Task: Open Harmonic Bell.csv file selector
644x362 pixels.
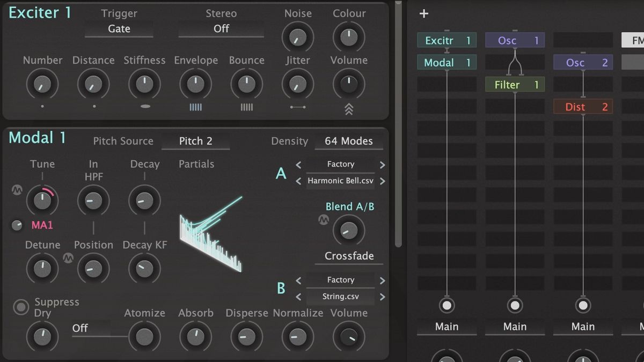Action: click(341, 181)
